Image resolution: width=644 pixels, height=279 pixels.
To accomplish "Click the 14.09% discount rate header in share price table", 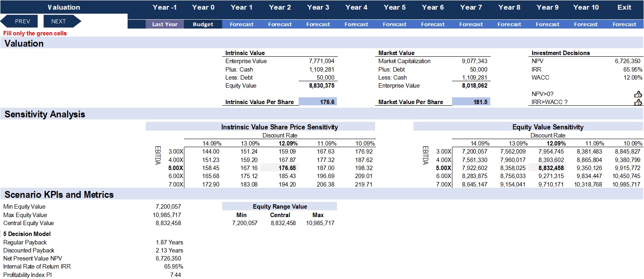I will [212, 144].
